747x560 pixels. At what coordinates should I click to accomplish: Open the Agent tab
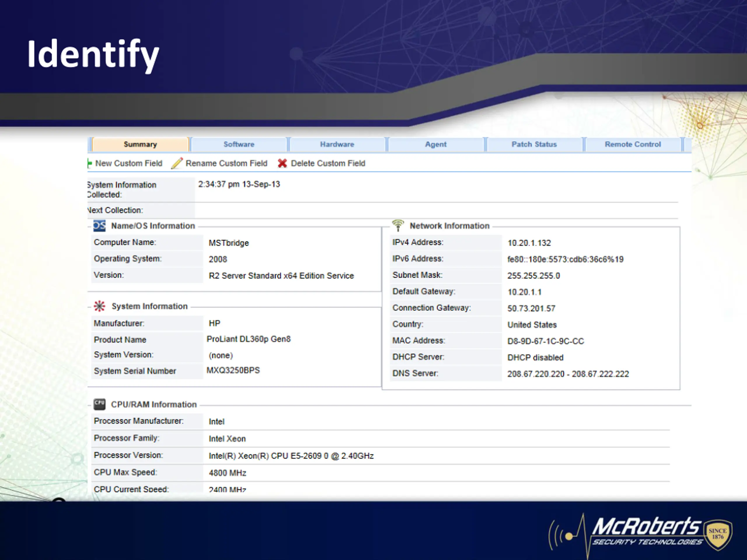(x=436, y=144)
